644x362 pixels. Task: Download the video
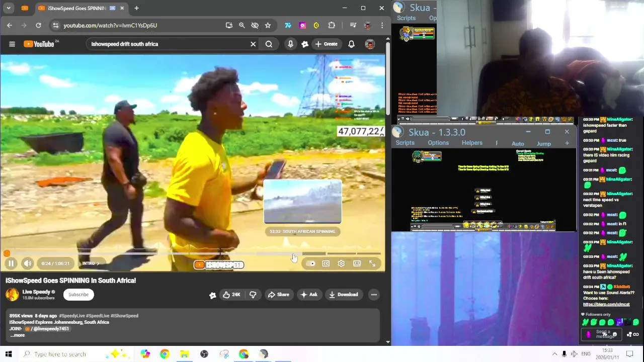(344, 295)
